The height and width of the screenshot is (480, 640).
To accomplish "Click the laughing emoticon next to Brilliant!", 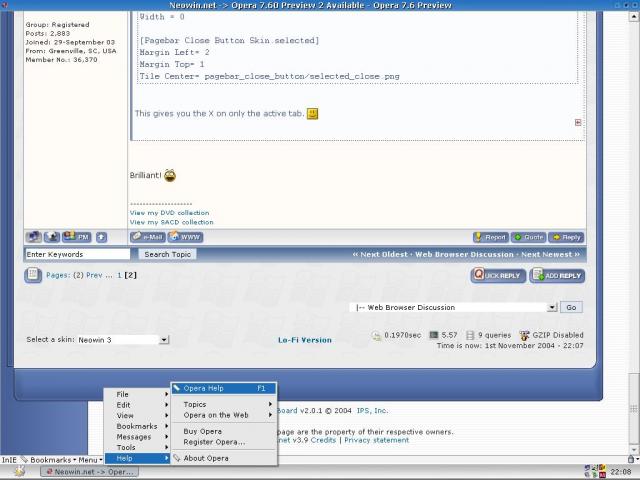I will coord(170,176).
